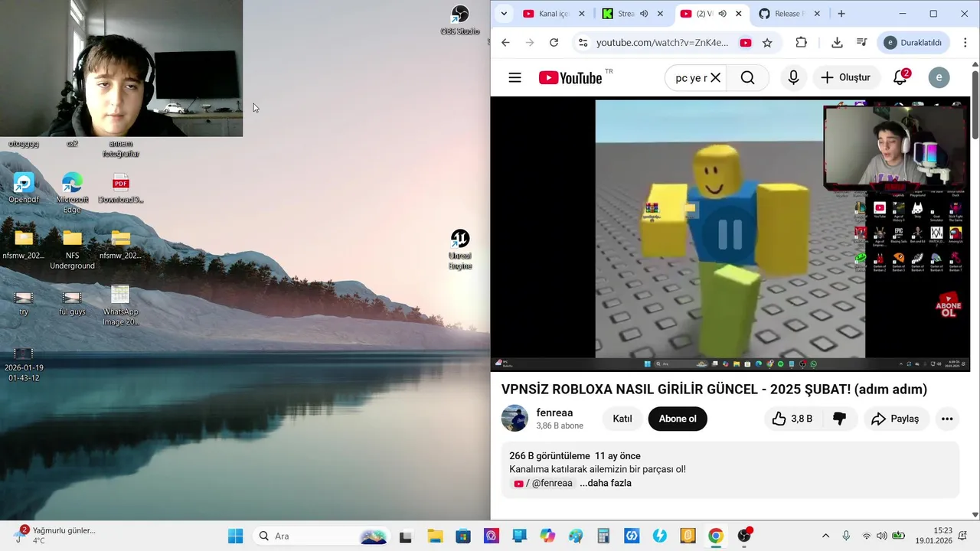Image resolution: width=980 pixels, height=551 pixels.
Task: Reload the current YouTube page
Action: 554,43
